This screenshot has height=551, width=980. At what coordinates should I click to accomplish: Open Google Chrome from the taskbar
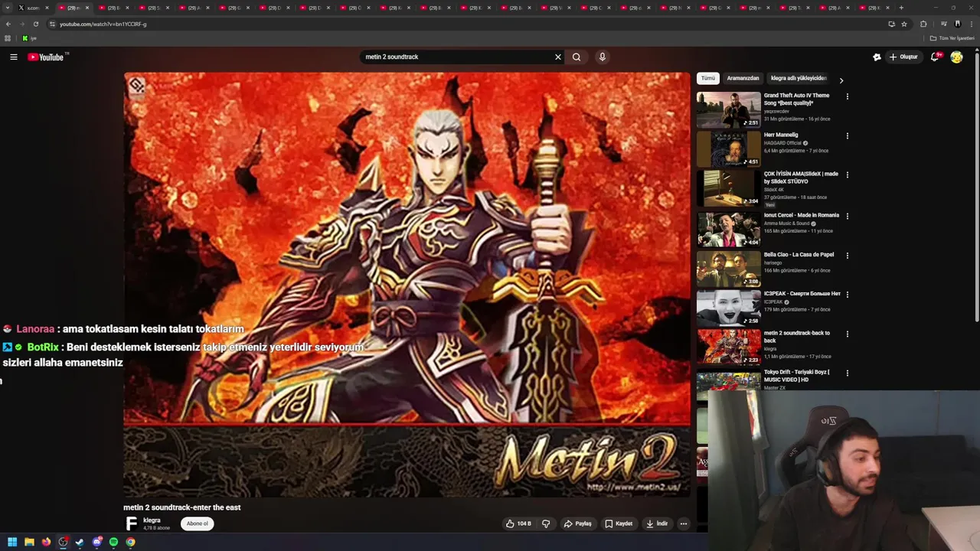pos(130,542)
